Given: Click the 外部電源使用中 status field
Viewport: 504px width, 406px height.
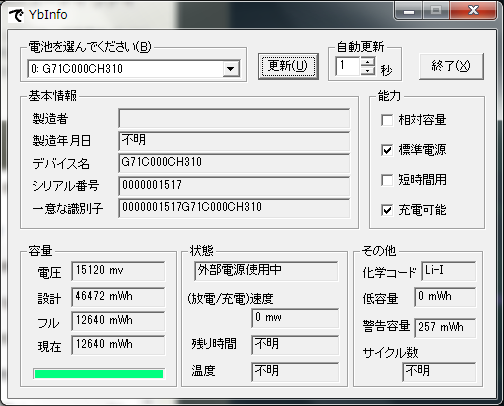Looking at the screenshot, I should pyautogui.click(x=266, y=271).
